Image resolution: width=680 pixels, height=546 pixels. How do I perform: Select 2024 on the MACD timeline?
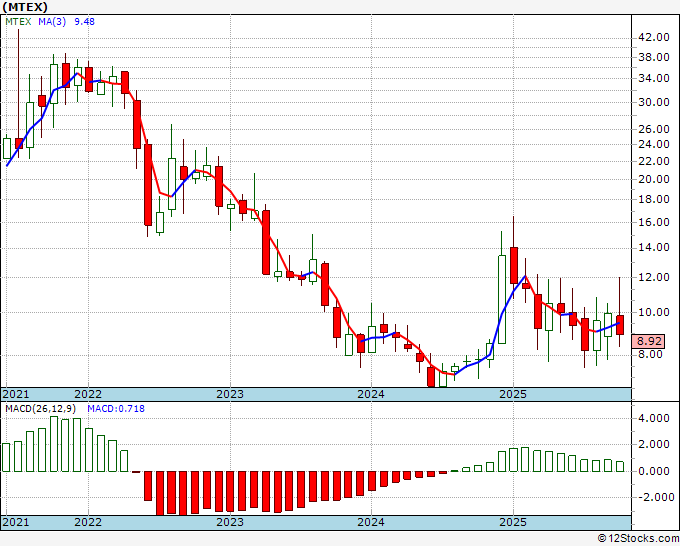pos(371,522)
